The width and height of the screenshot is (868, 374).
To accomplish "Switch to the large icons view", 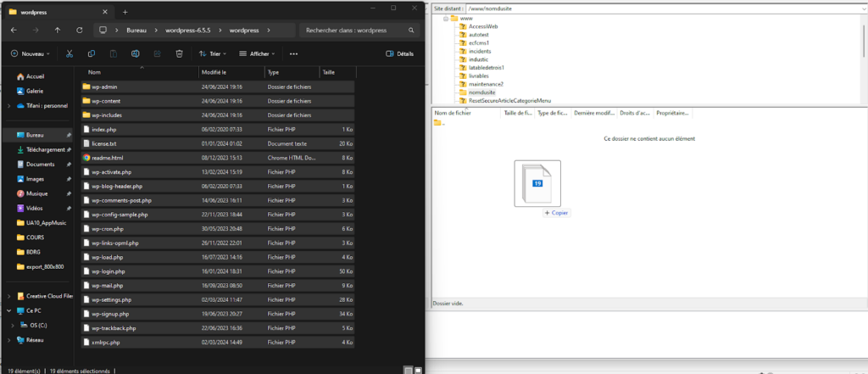I will coord(417,370).
